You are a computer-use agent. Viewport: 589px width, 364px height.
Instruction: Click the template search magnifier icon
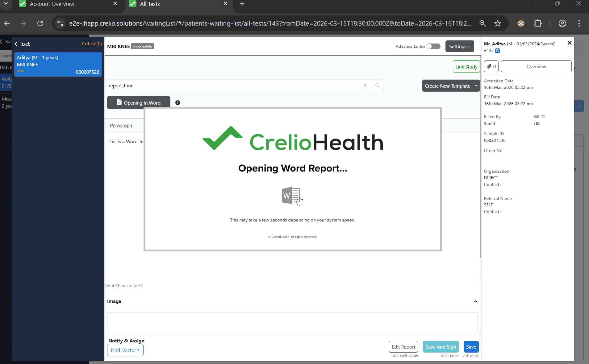pyautogui.click(x=378, y=85)
